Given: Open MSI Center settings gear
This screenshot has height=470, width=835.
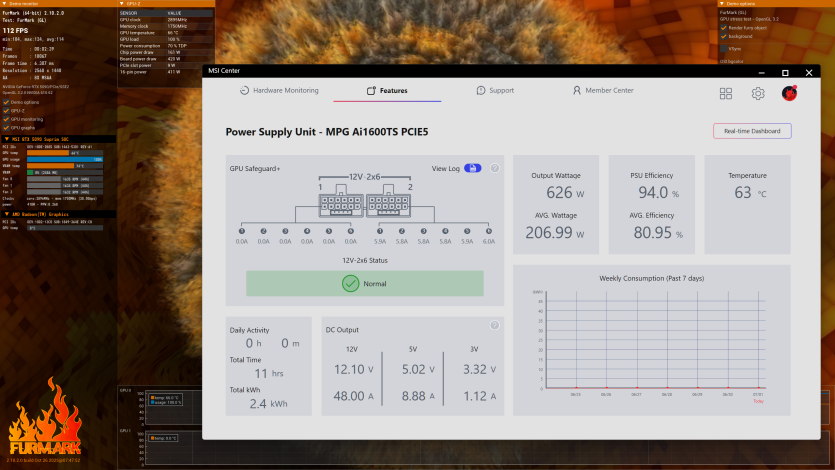Looking at the screenshot, I should tap(758, 93).
